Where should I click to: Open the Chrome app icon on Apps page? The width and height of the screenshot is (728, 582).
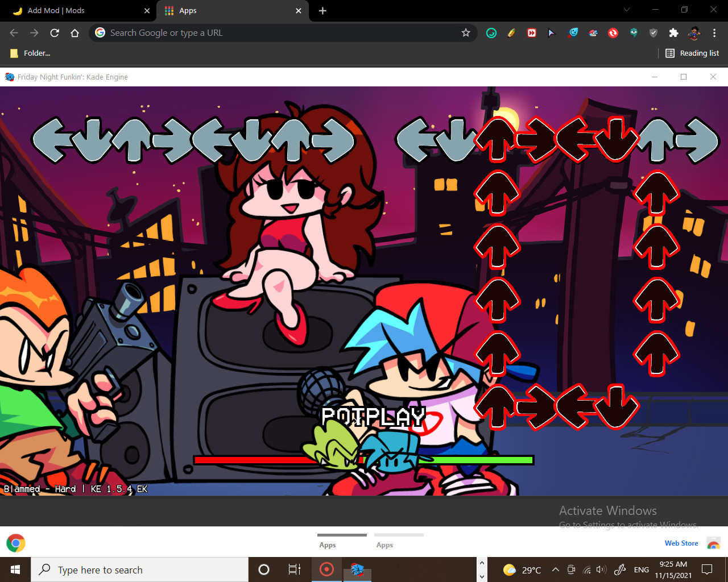[16, 543]
